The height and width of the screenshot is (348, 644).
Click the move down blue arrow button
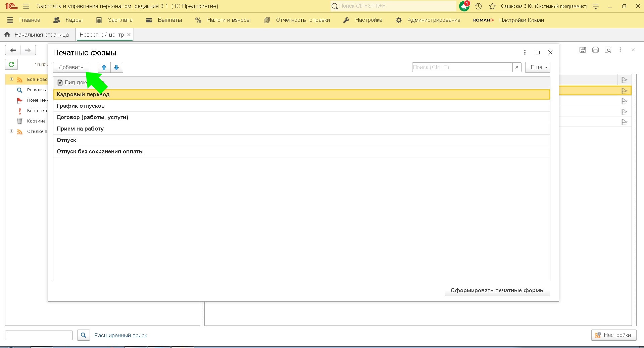tap(116, 67)
